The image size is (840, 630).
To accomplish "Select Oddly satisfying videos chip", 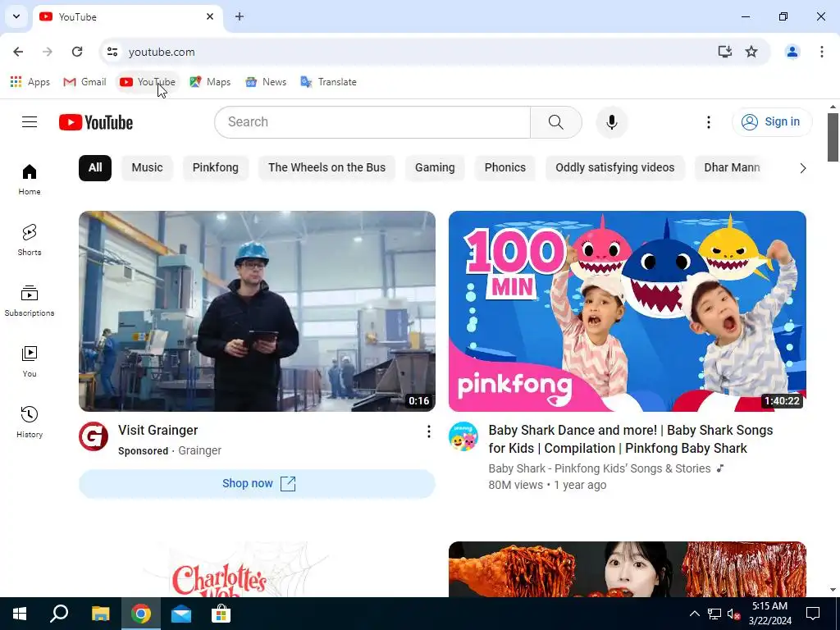I will pos(615,167).
